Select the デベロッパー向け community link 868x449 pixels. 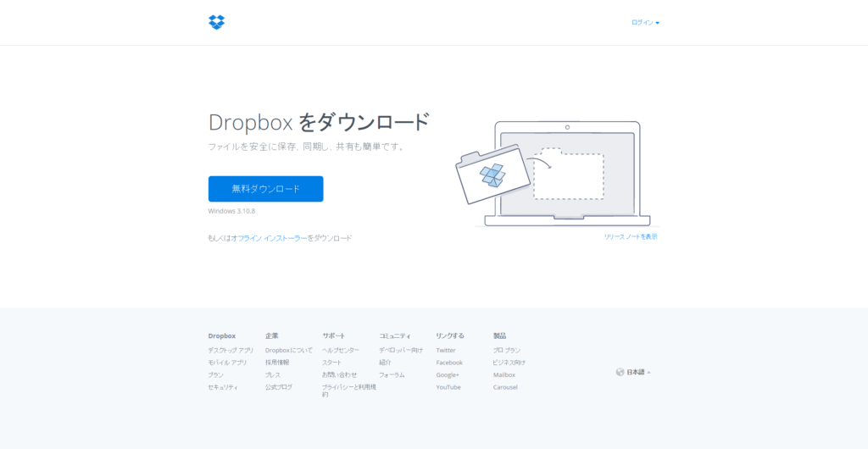tap(401, 350)
